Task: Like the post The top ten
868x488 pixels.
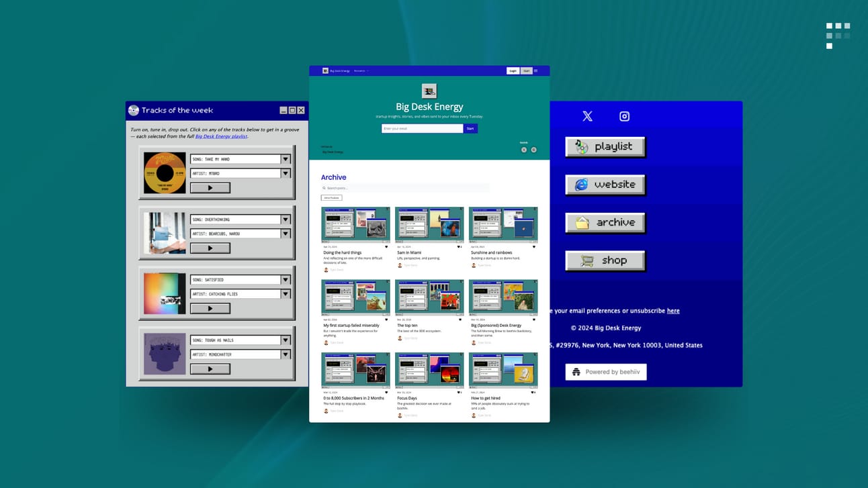Action: 460,320
